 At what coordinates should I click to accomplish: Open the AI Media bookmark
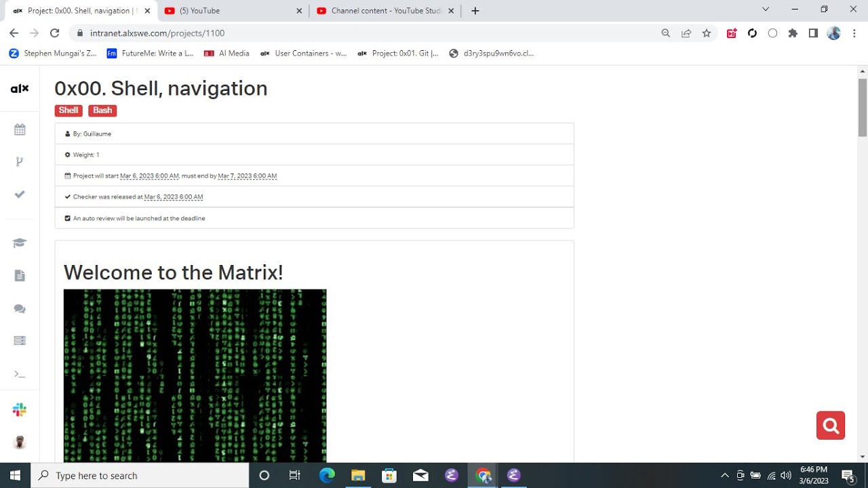[227, 53]
